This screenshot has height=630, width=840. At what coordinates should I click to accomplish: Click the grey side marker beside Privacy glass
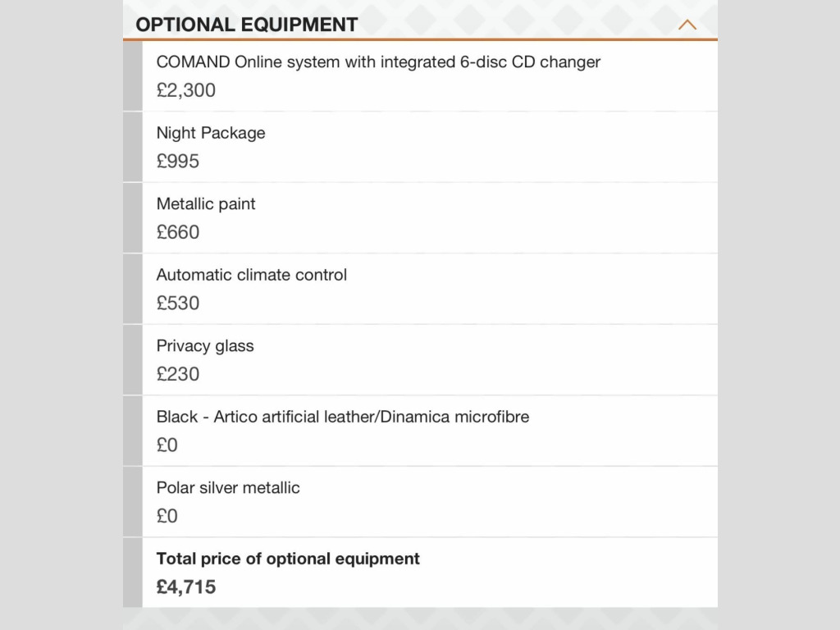click(x=132, y=359)
